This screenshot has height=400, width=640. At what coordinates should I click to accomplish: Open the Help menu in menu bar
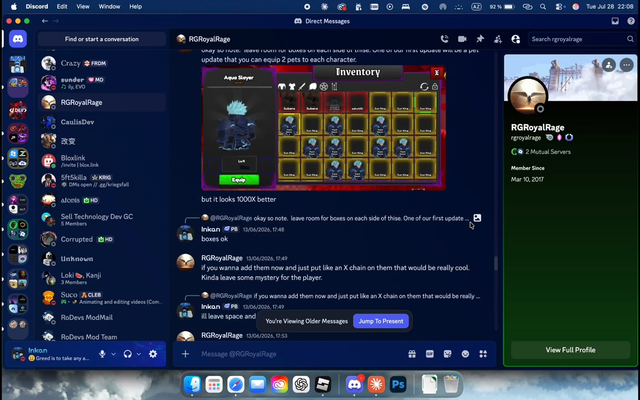click(x=136, y=7)
